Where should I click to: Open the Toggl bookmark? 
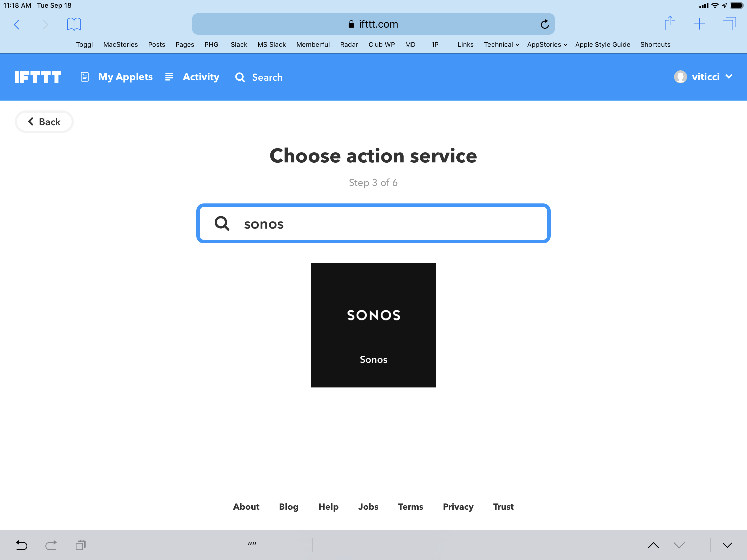(x=84, y=45)
